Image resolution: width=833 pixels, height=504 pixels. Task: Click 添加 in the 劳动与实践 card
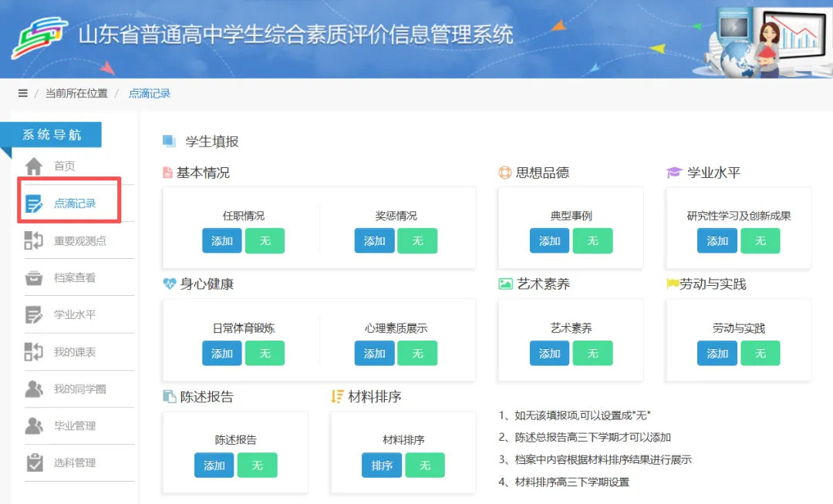coord(717,353)
